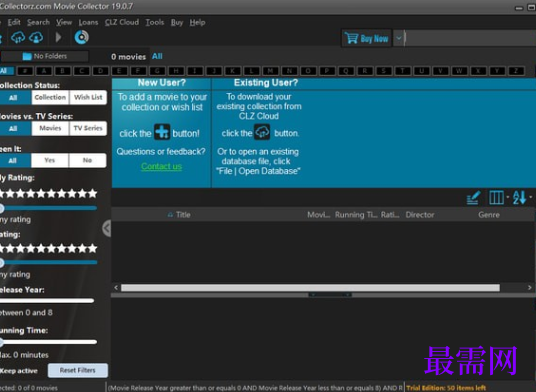Screen dimensions: 536x392
Task: Click the disc scan toolbar icon
Action: click(82, 37)
